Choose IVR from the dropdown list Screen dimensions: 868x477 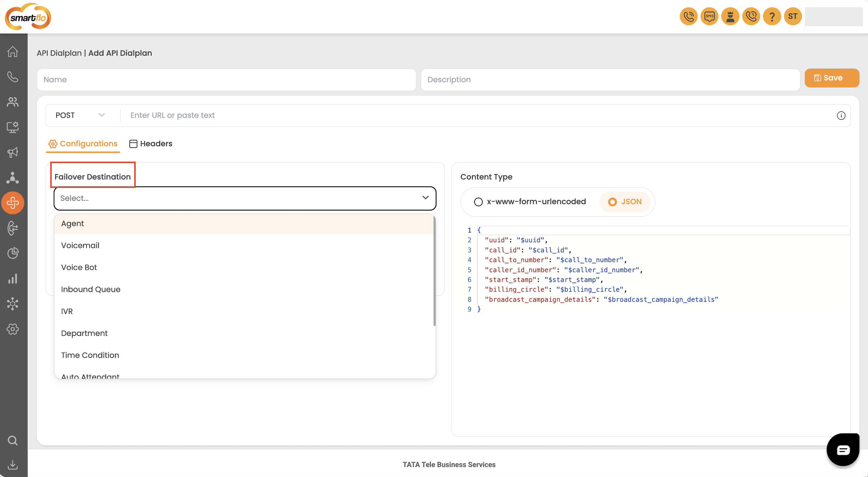(244, 311)
